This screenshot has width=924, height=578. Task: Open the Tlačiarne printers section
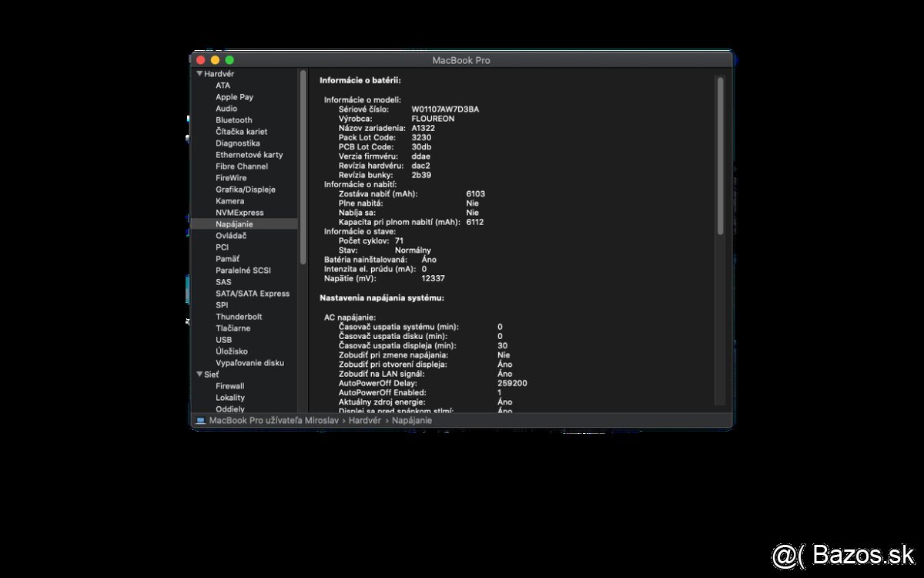point(233,328)
